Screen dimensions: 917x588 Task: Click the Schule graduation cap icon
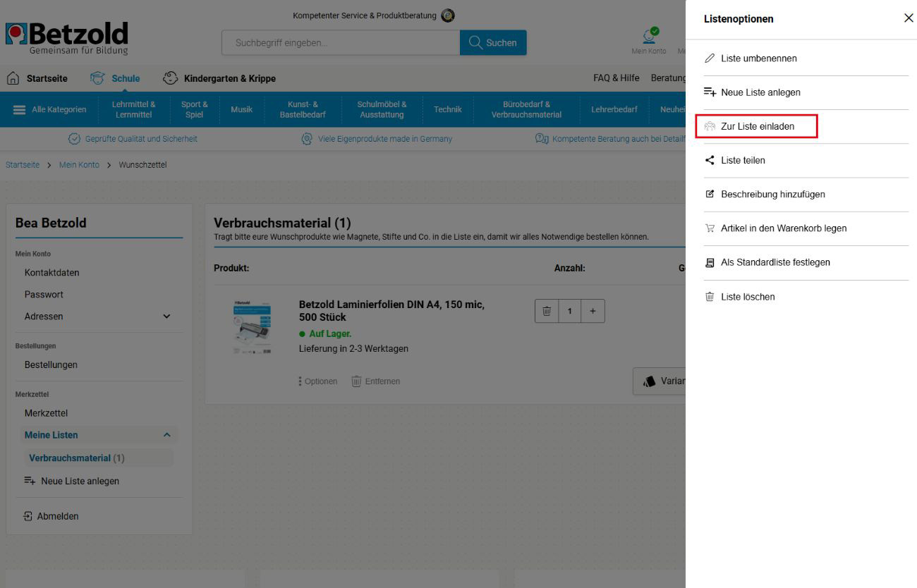point(97,78)
